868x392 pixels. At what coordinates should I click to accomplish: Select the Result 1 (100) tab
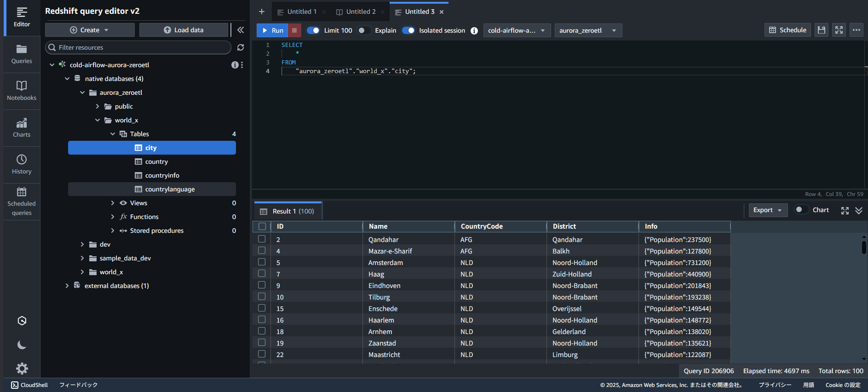pyautogui.click(x=287, y=211)
